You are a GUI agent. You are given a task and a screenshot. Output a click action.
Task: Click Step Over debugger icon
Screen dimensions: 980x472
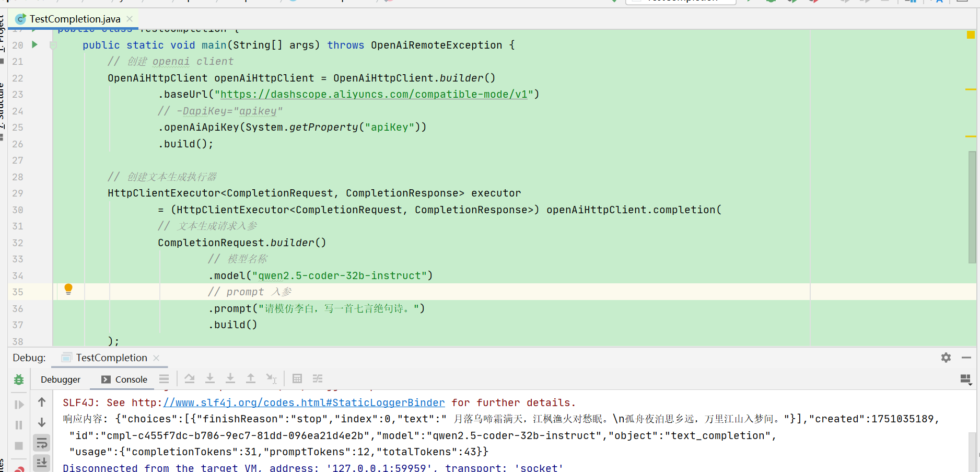pos(190,378)
